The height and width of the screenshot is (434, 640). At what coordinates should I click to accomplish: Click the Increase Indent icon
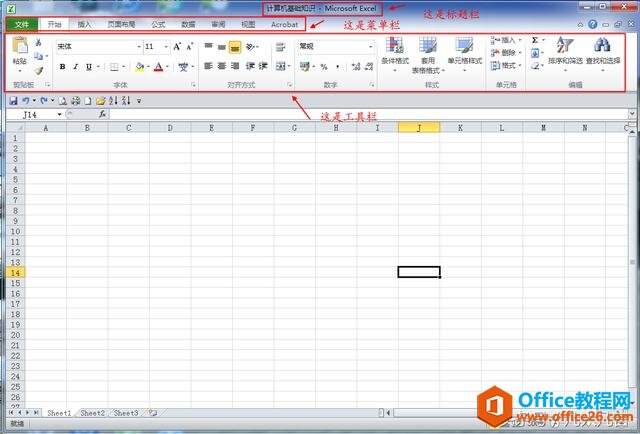click(263, 66)
